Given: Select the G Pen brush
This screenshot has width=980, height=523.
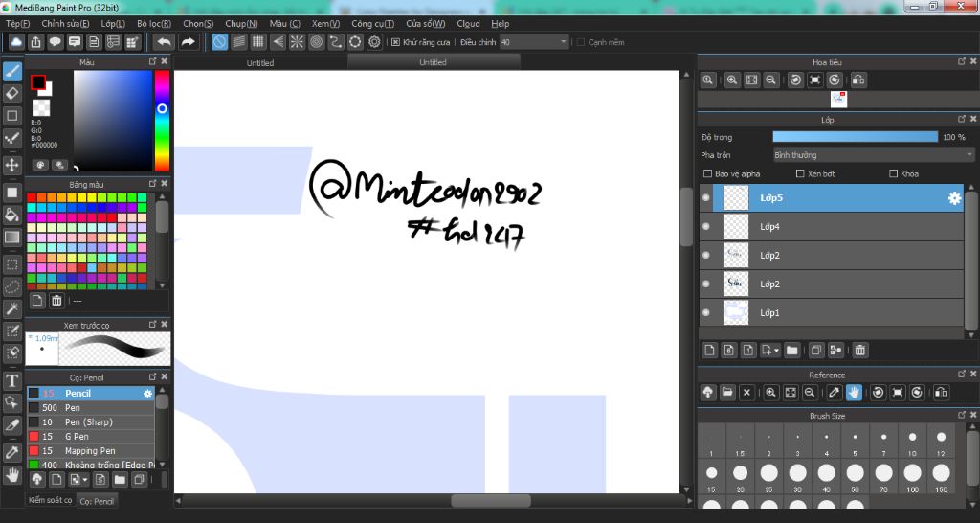Looking at the screenshot, I should [90, 436].
